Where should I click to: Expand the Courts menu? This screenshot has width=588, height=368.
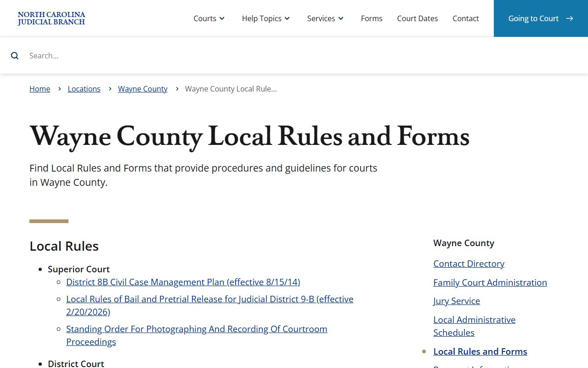tap(209, 18)
